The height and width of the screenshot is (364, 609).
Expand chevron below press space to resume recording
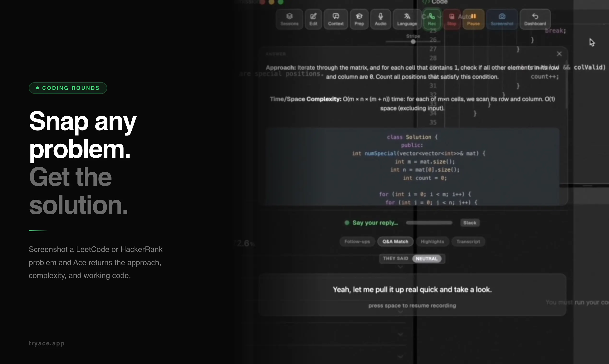[400, 312]
